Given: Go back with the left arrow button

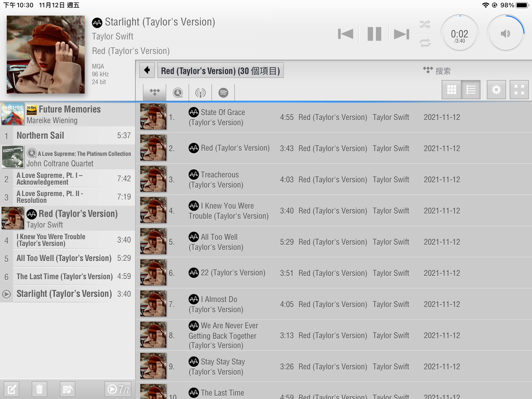Looking at the screenshot, I should coord(147,70).
